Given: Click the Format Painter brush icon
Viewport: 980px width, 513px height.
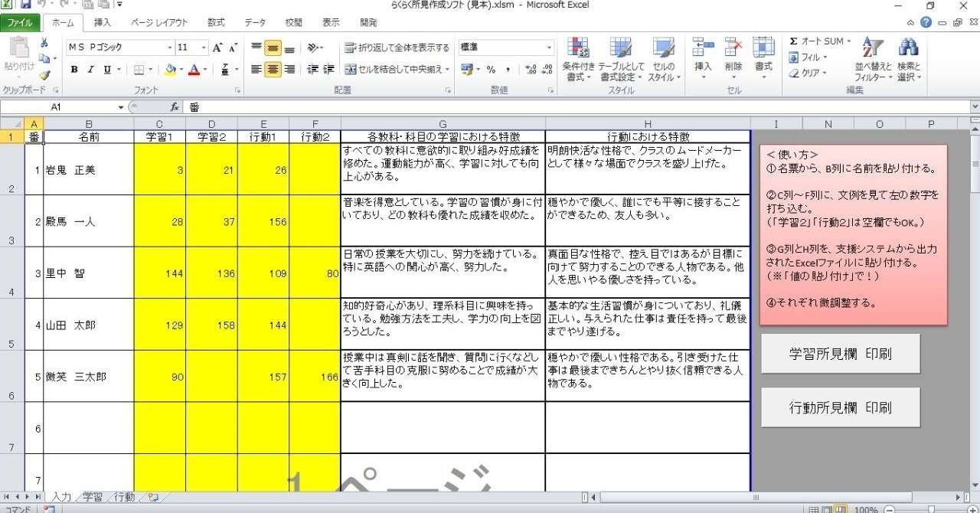Looking at the screenshot, I should [x=44, y=75].
